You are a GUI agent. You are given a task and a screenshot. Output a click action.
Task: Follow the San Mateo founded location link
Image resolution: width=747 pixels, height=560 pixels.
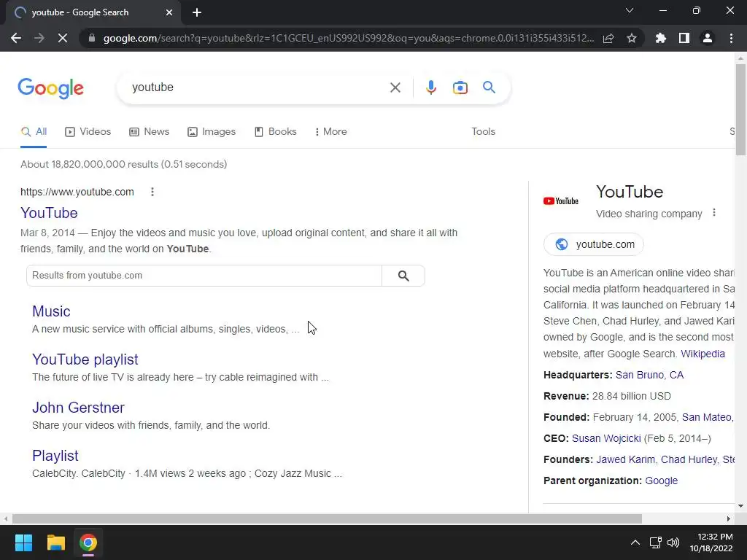pyautogui.click(x=708, y=418)
